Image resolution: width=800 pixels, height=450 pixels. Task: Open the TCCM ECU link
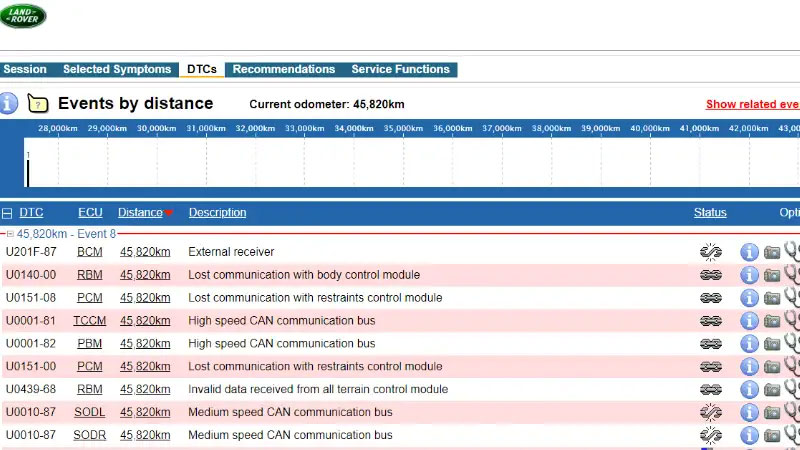click(89, 321)
